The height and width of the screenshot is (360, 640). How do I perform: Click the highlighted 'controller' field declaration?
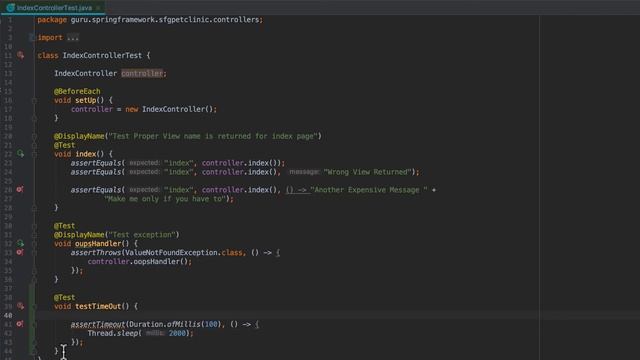point(142,73)
